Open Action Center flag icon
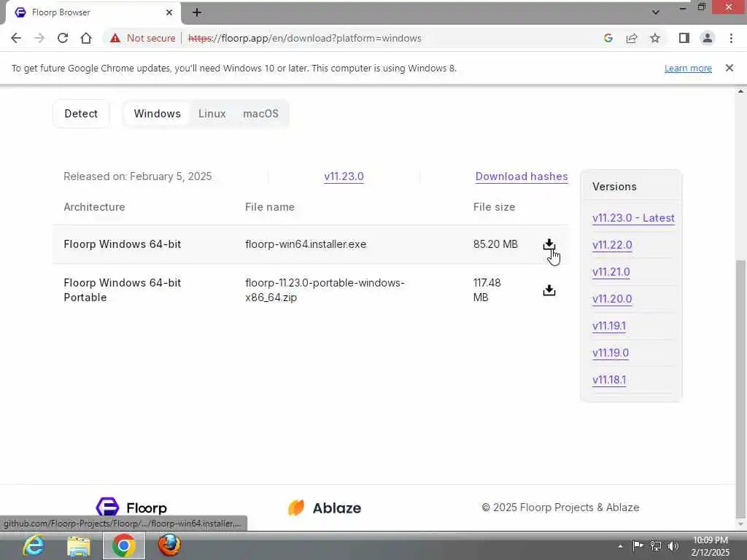The width and height of the screenshot is (747, 560). click(x=638, y=545)
